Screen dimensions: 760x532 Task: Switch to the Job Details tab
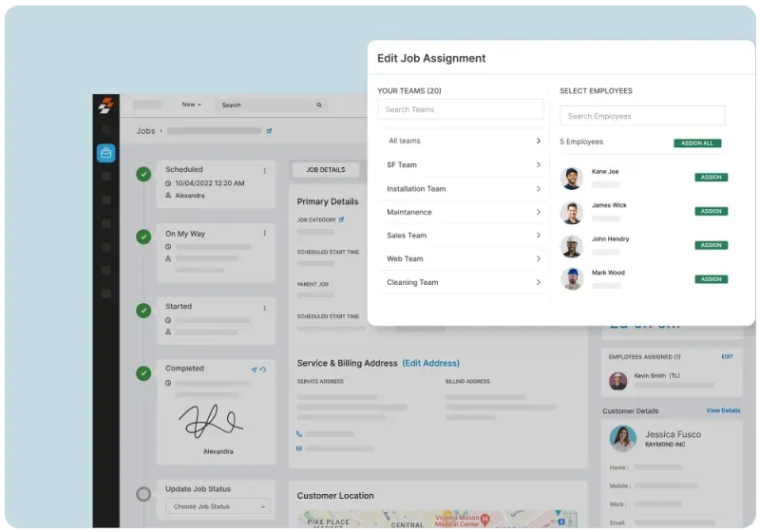(x=325, y=170)
